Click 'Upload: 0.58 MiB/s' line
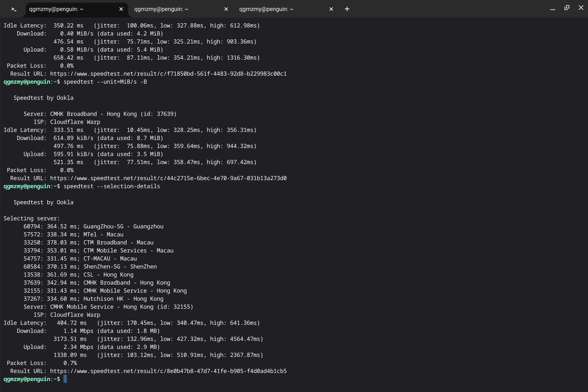This screenshot has width=588, height=392. point(93,50)
